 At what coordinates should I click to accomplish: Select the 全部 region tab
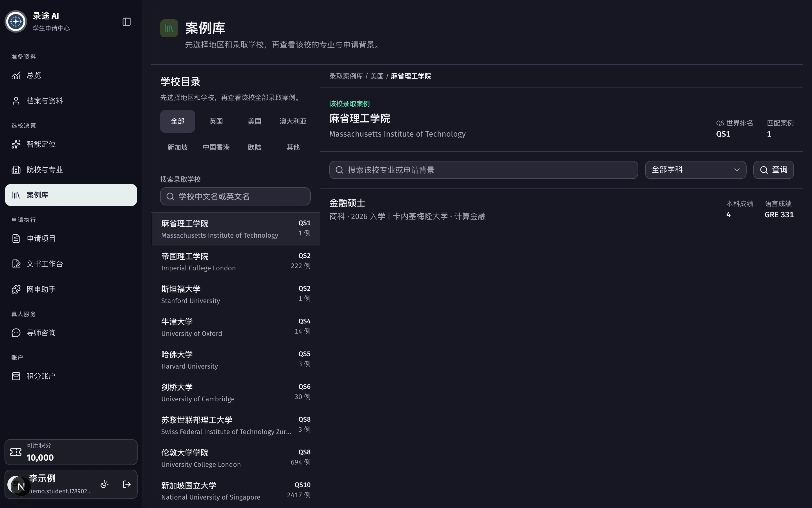coord(178,121)
